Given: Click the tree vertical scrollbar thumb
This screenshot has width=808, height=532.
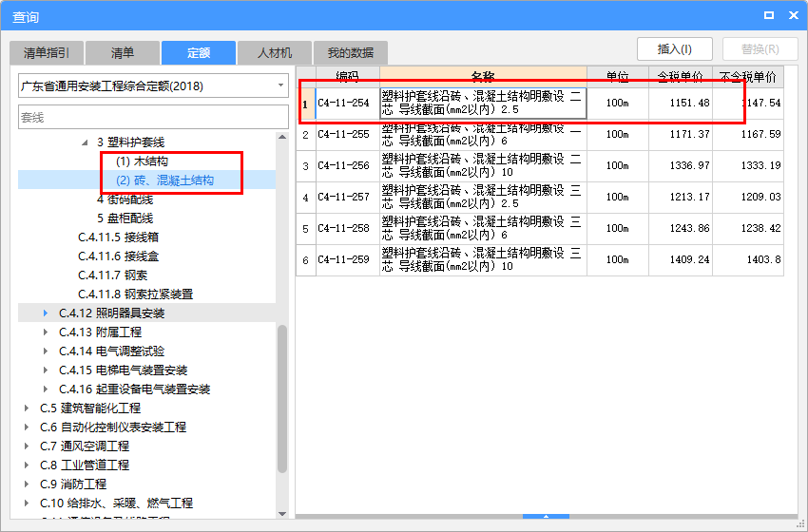Looking at the screenshot, I should coord(282,399).
